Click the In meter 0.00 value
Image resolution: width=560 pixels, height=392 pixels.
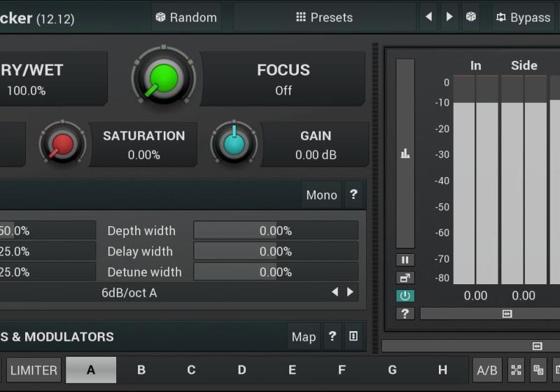[x=475, y=295]
